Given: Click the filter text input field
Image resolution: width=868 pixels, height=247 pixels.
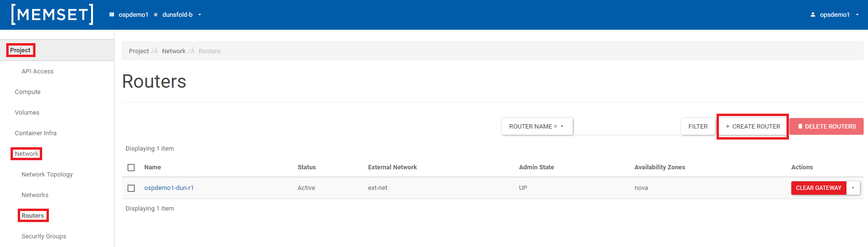Looking at the screenshot, I should pyautogui.click(x=626, y=127).
